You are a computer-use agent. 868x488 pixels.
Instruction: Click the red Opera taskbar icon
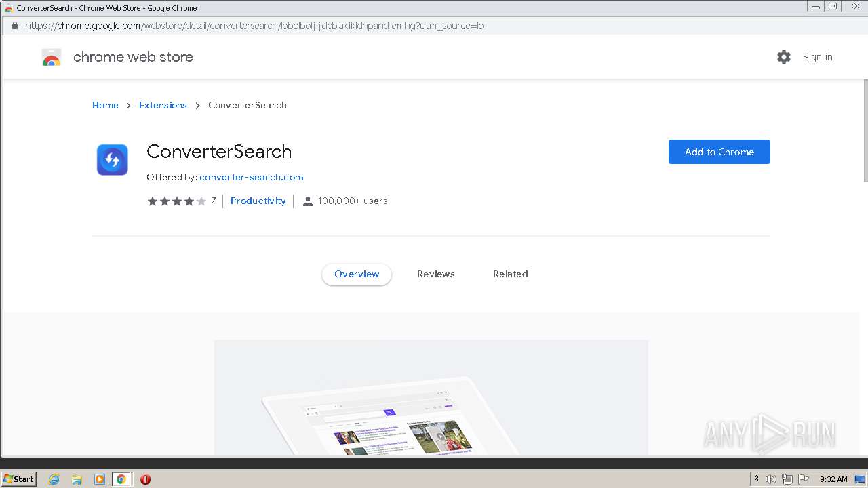(145, 479)
